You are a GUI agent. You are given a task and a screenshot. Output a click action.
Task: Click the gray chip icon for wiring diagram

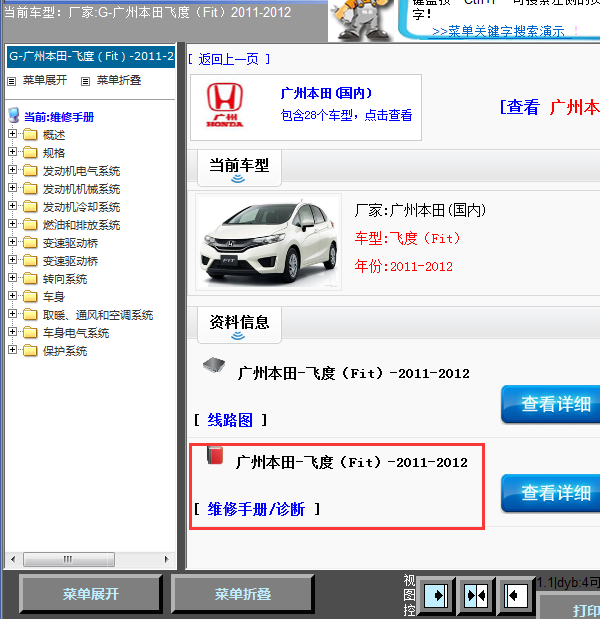[214, 365]
